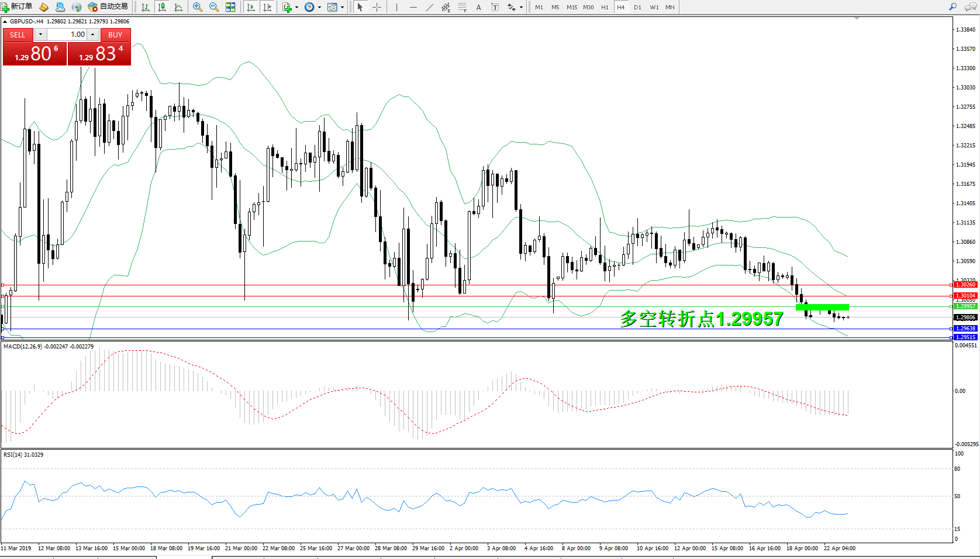Switch chart to line chart mode
This screenshot has width=980, height=559.
178,7
